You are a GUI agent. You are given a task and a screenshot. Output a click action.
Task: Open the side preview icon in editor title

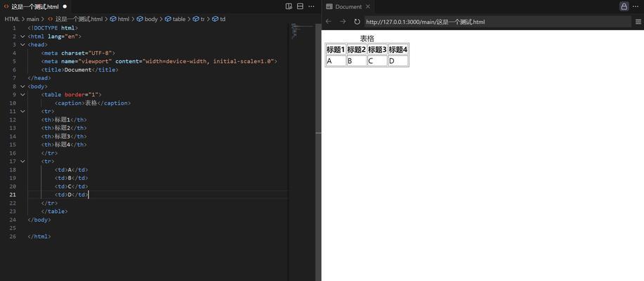coord(289,6)
